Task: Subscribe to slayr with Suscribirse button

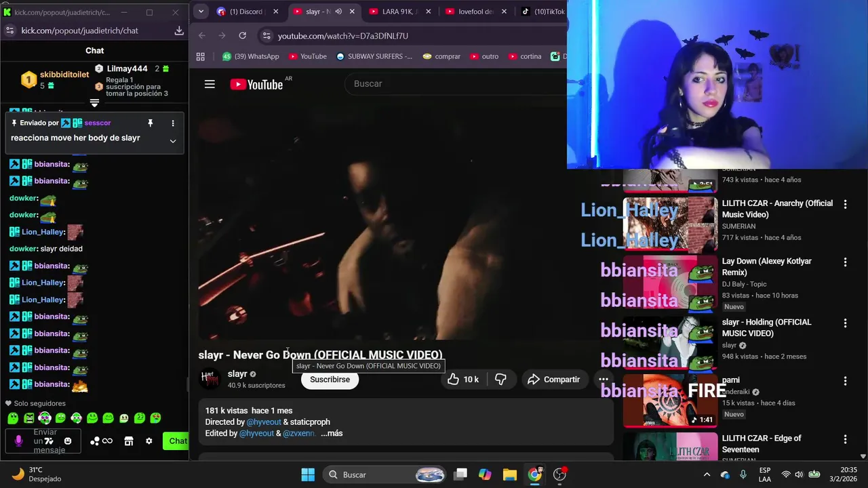Action: 330,380
